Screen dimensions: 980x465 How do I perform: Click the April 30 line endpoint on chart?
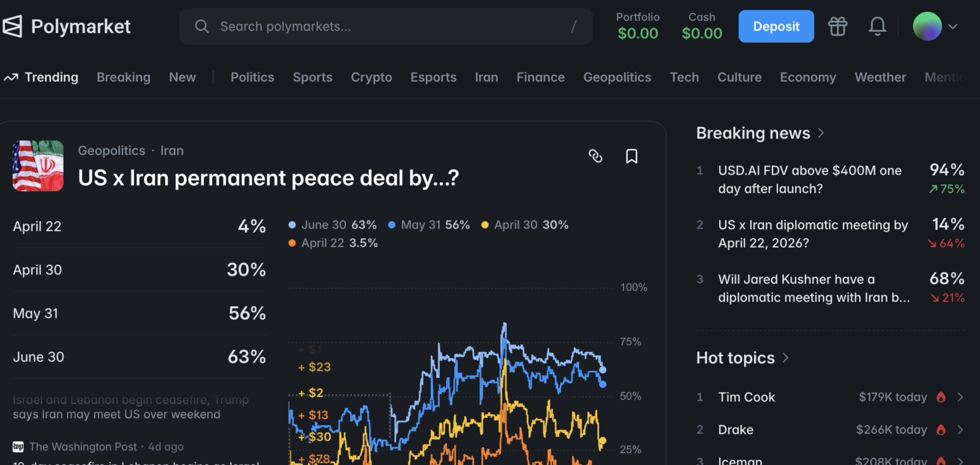click(x=603, y=441)
